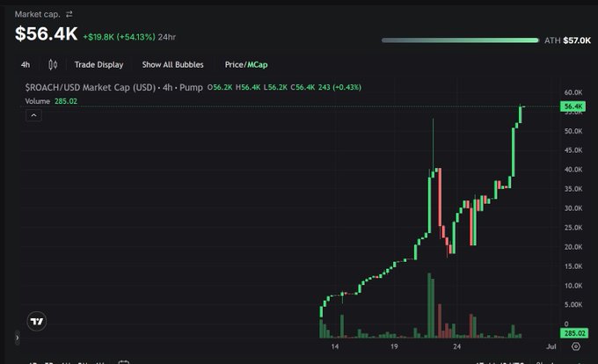Image resolution: width=598 pixels, height=364 pixels.
Task: Collapse the indicator legend chevron
Action: pos(33,115)
